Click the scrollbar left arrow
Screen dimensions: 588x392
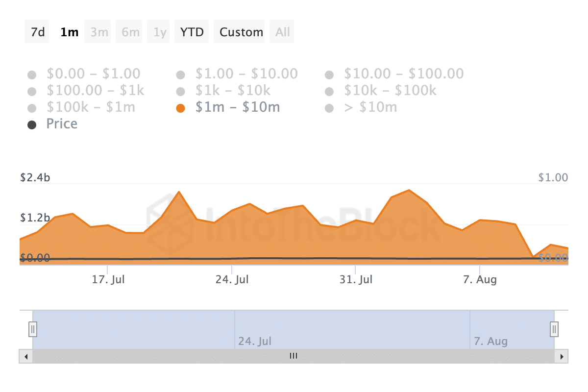coord(25,356)
